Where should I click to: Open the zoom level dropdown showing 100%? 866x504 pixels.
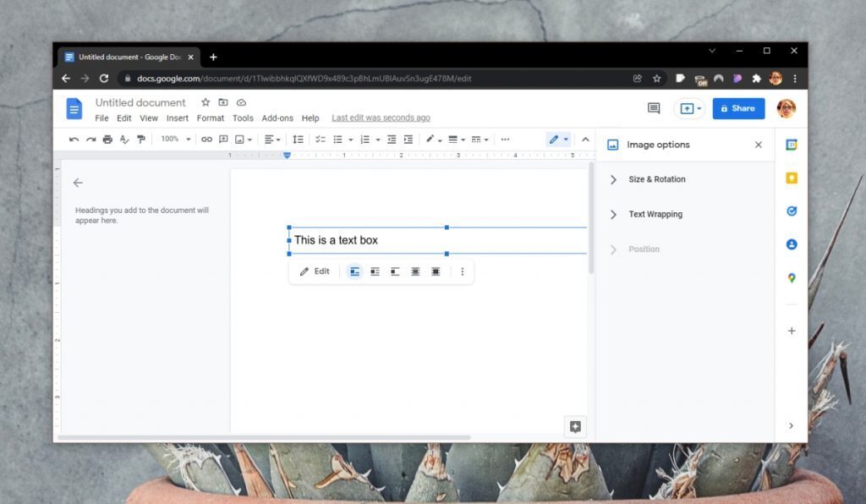pos(173,139)
